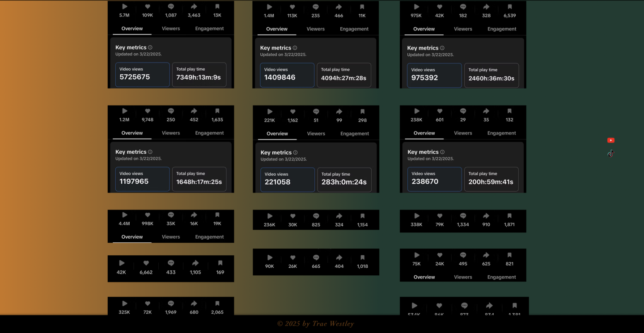
Task: Select Engagement tab in the 75K views card
Action: tap(501, 277)
